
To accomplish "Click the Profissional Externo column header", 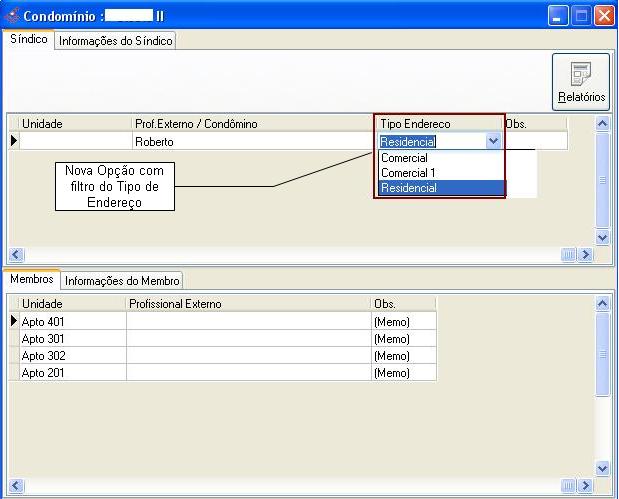I will 248,303.
